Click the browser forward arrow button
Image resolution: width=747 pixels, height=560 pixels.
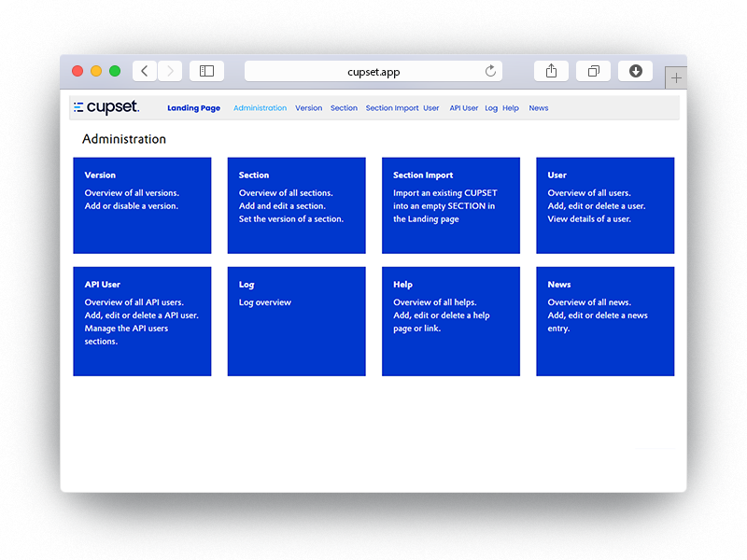[x=170, y=71]
